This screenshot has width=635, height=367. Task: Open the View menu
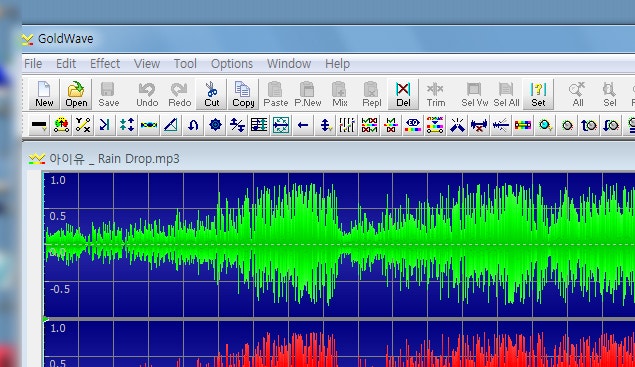point(147,64)
